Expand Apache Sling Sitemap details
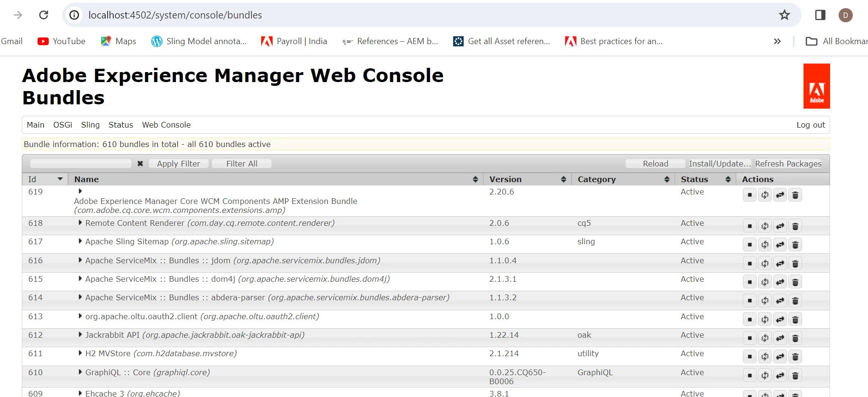 (x=80, y=241)
